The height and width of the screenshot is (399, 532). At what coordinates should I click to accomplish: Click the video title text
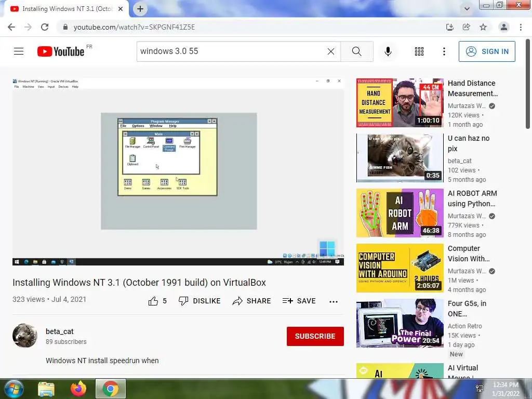139,282
